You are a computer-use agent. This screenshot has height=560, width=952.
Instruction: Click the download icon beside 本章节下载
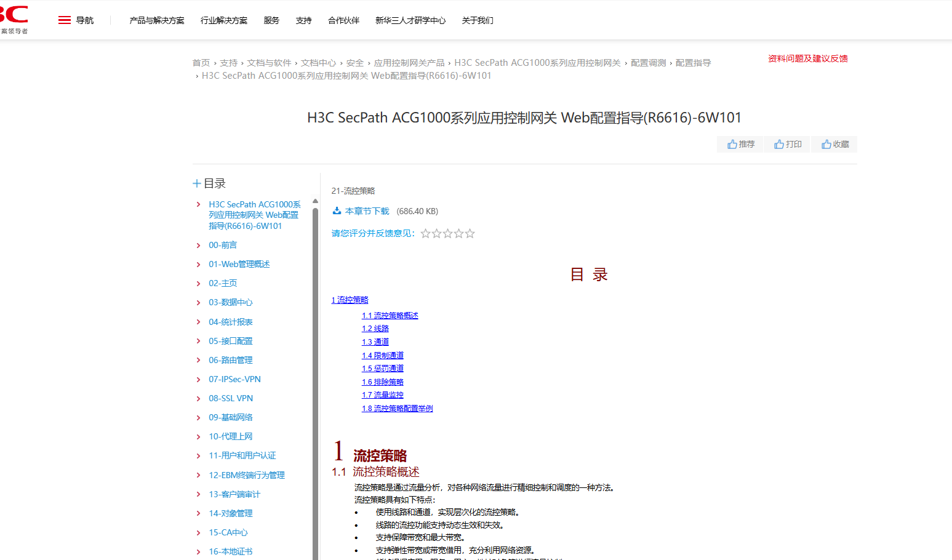337,210
